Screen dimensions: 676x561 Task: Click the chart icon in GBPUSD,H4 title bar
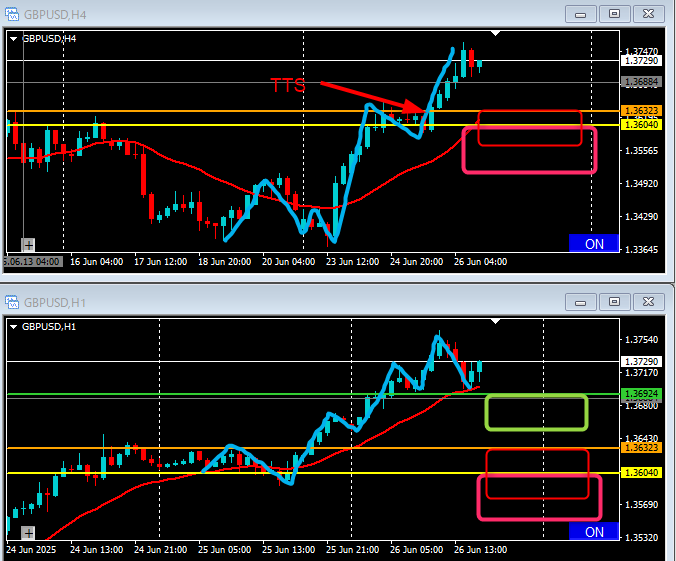tap(12, 14)
